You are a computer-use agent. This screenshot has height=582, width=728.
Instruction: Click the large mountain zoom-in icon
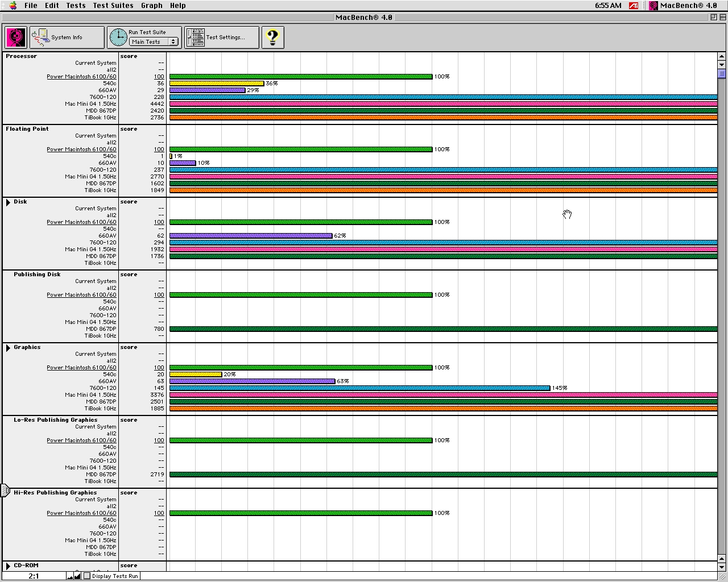coord(77,576)
